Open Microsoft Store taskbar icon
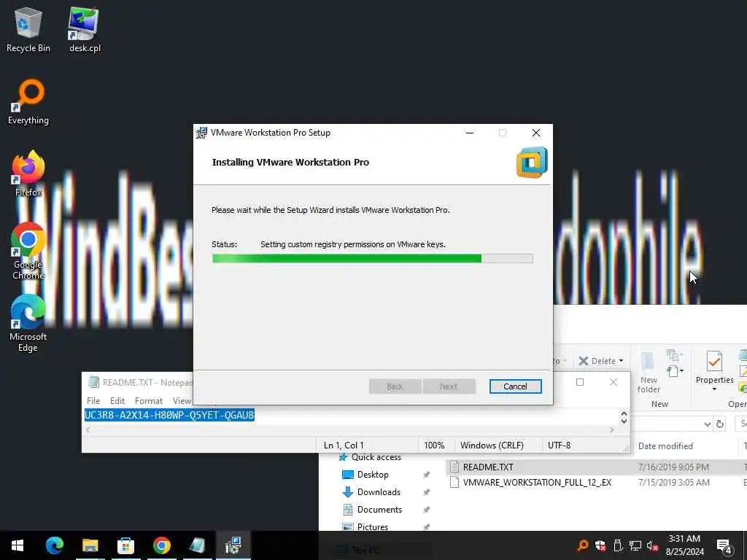Viewport: 747px width, 560px height. pyautogui.click(x=125, y=545)
